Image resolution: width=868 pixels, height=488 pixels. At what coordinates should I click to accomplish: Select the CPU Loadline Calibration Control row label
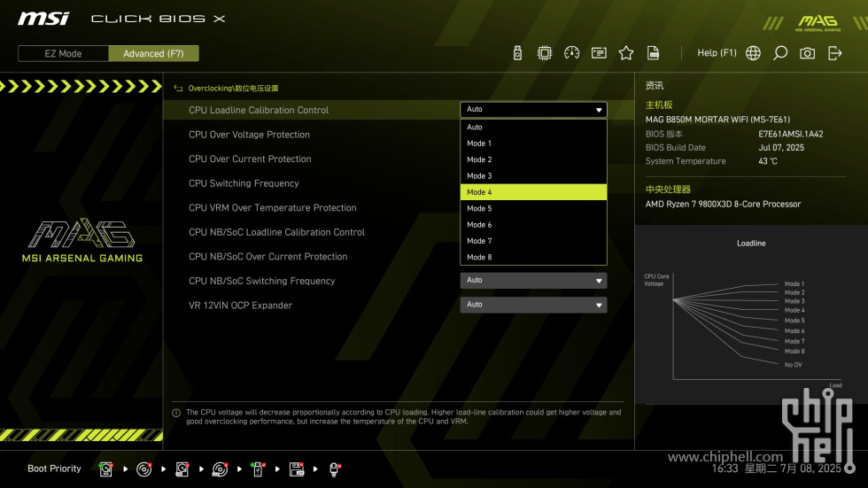[259, 110]
